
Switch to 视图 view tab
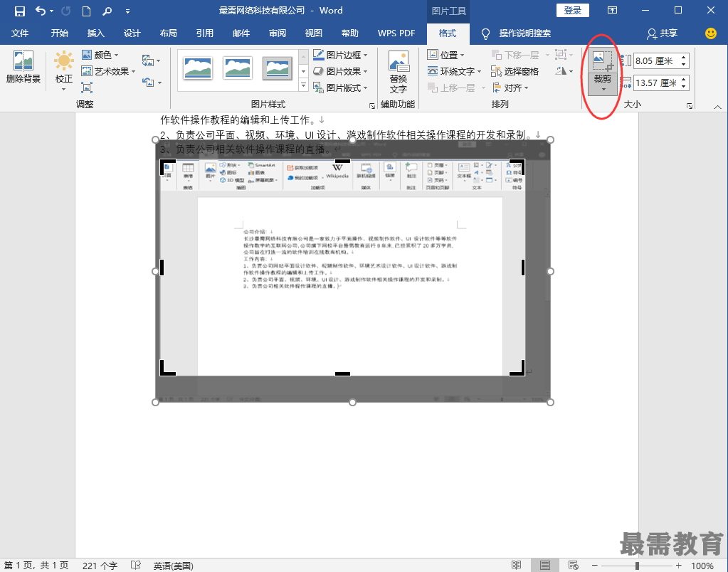coord(313,33)
